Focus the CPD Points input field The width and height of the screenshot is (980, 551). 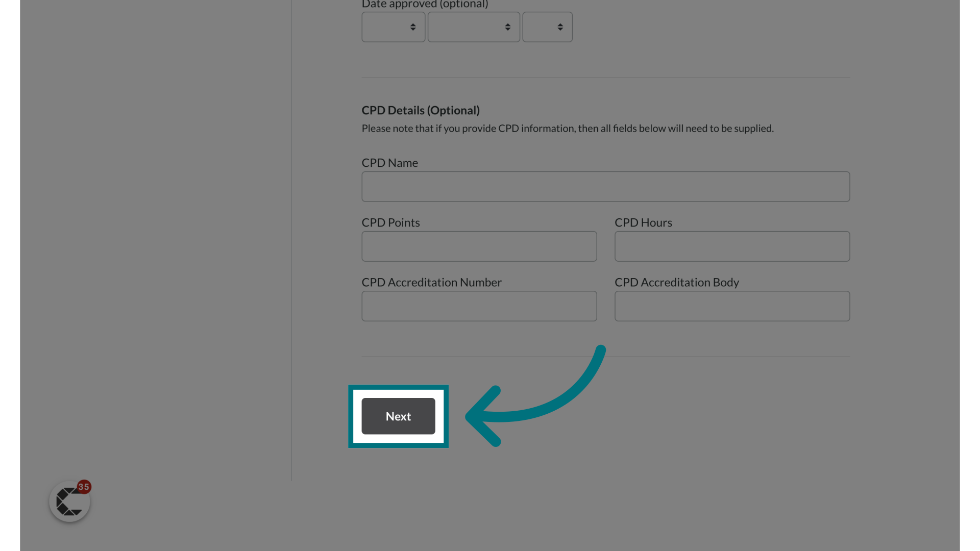tap(479, 246)
